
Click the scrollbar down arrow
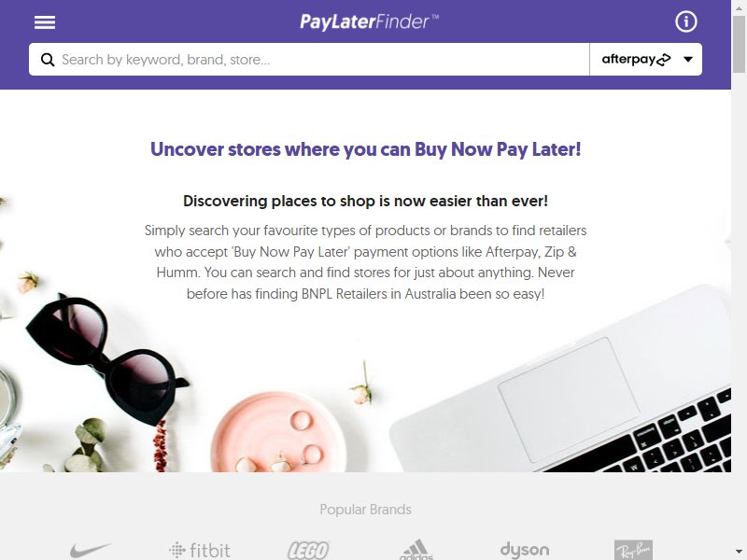click(x=739, y=552)
